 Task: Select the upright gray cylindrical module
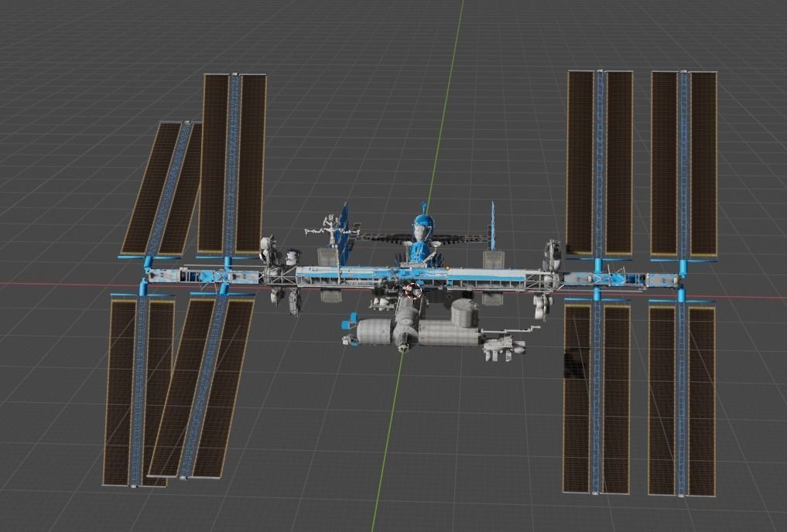coord(464,312)
